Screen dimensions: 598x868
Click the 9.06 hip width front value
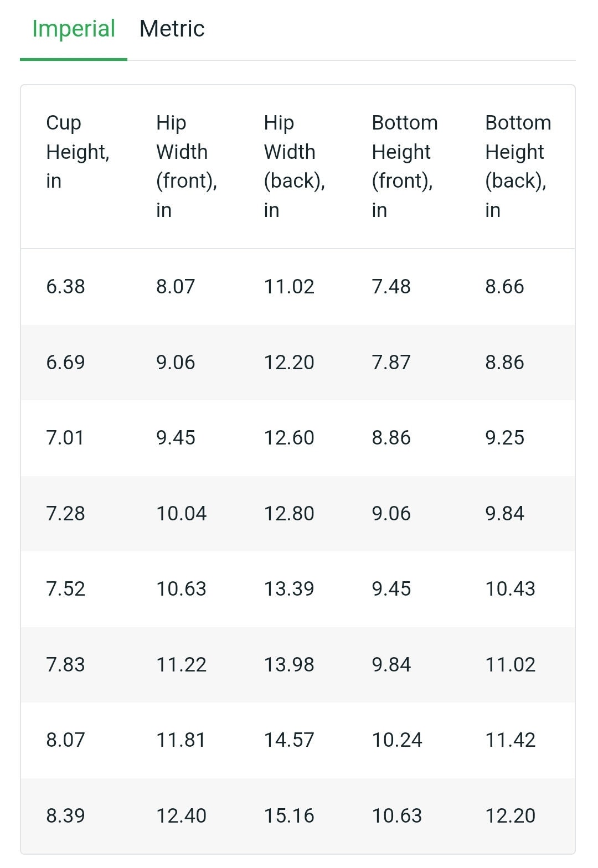tap(176, 363)
